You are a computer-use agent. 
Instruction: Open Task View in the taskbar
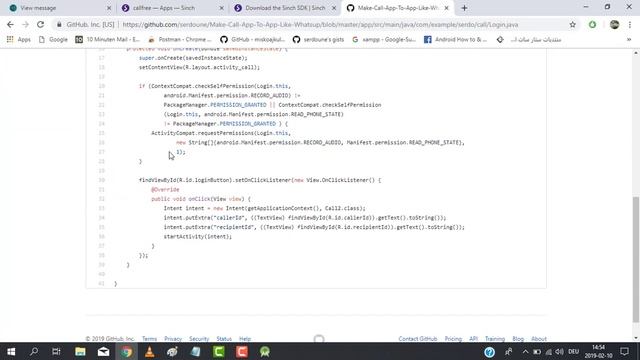[x=56, y=351]
